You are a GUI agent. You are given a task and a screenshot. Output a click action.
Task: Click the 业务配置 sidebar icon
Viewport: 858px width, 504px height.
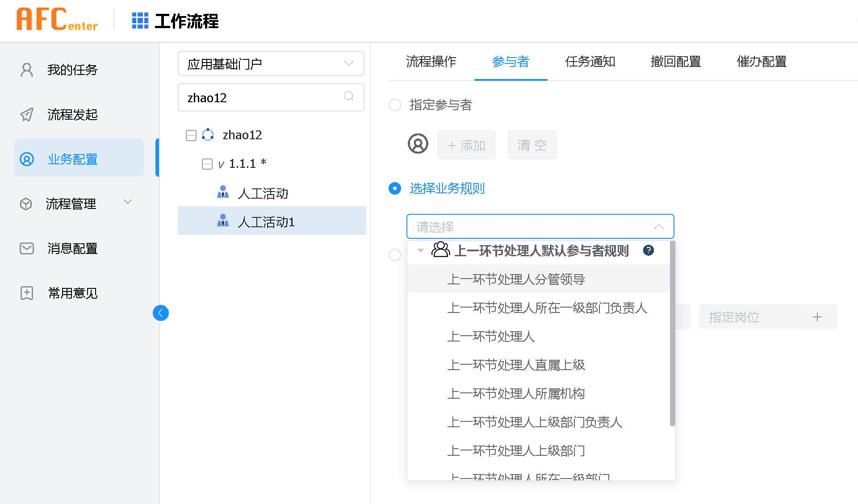(x=27, y=159)
